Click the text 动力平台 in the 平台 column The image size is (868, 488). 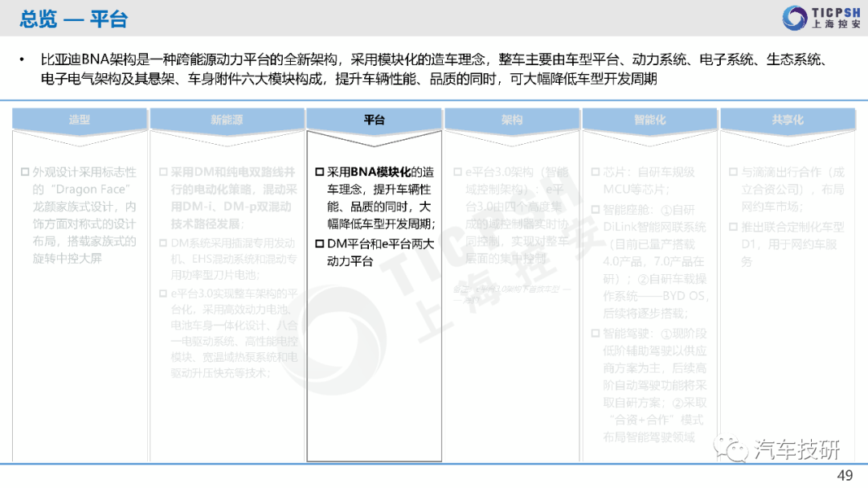tap(350, 261)
